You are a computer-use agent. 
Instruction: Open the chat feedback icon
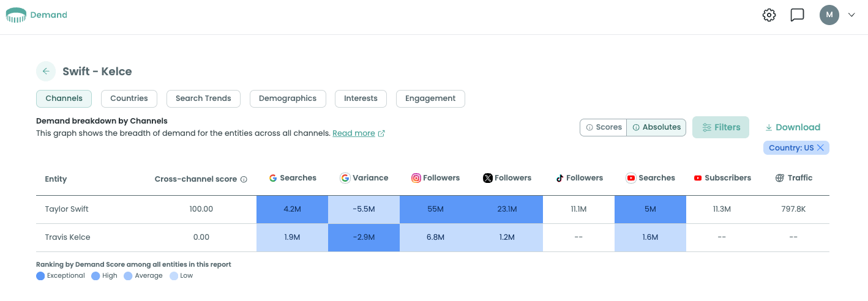point(797,15)
